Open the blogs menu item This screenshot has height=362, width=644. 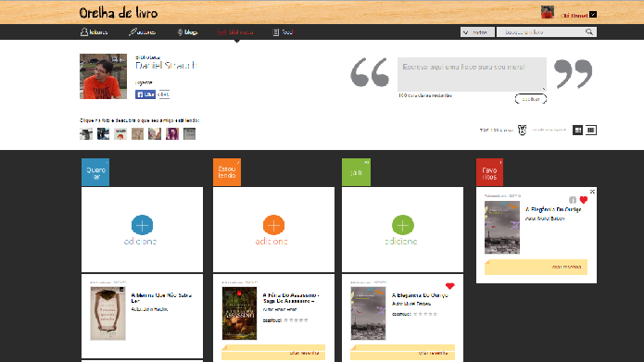187,32
